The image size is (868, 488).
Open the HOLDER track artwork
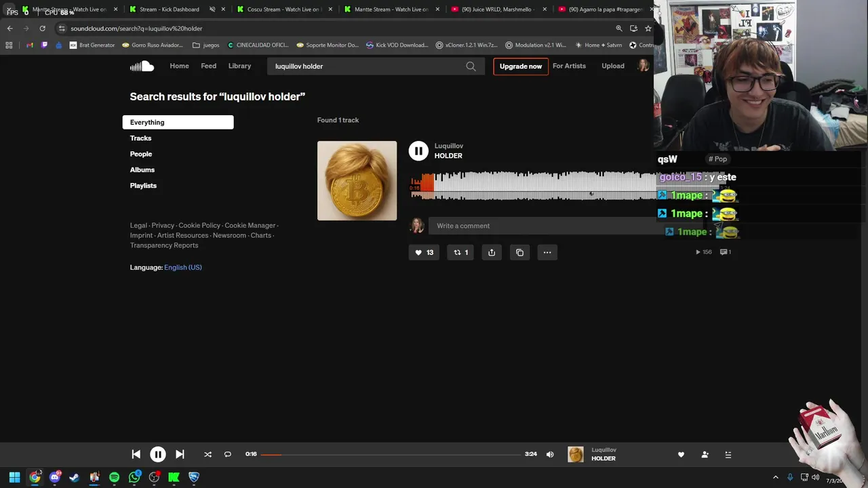pyautogui.click(x=357, y=180)
